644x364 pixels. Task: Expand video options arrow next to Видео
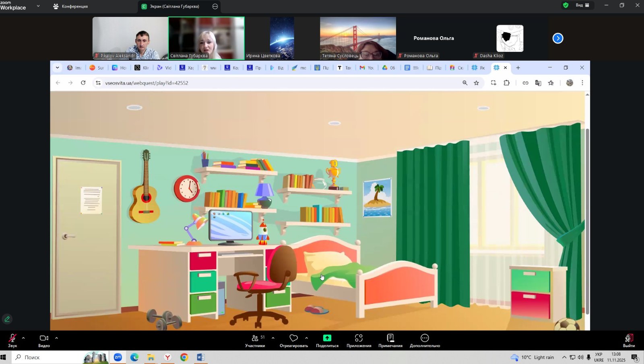tap(56, 338)
